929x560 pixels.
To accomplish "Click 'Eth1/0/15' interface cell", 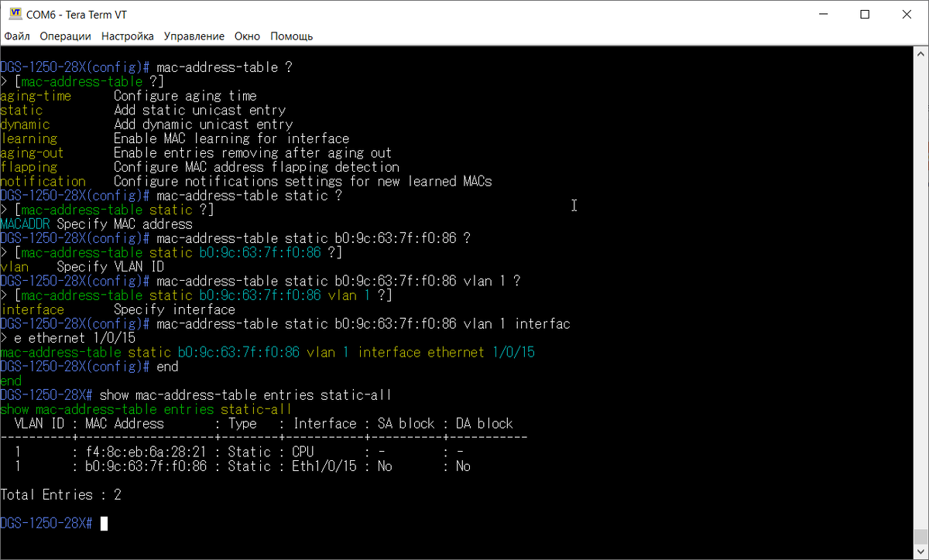I will (x=324, y=466).
